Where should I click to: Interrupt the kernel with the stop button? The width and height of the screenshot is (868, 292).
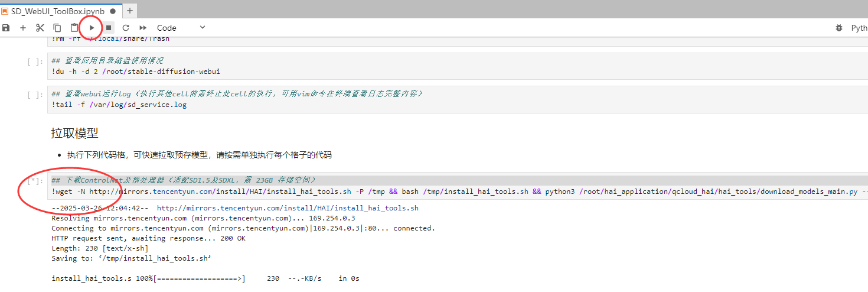109,28
